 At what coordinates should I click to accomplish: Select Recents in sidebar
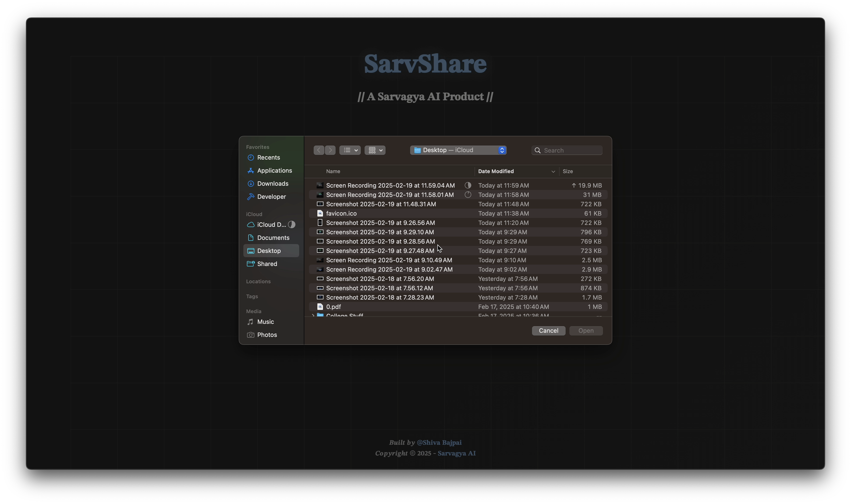point(268,157)
